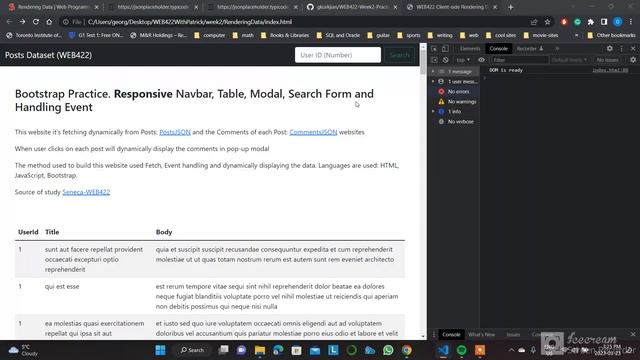The image size is (640, 360).
Task: Open the DevTools three-dot customize menu
Action: (x=622, y=49)
